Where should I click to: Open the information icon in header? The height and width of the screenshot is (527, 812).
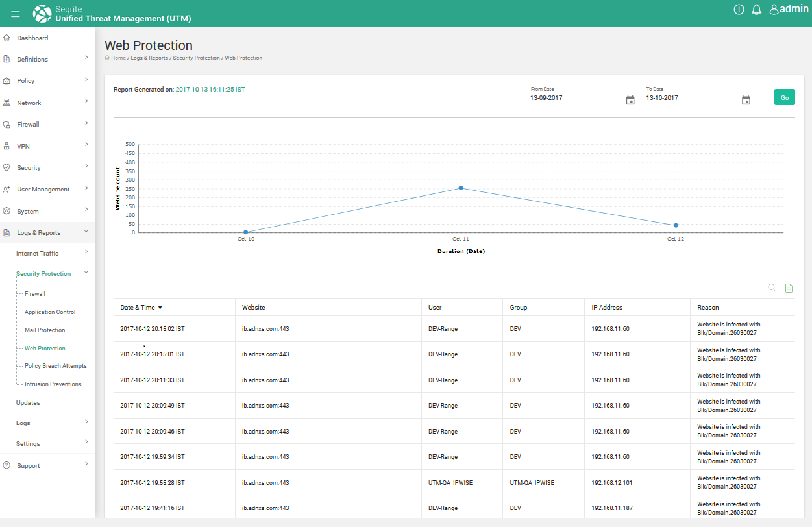click(739, 10)
